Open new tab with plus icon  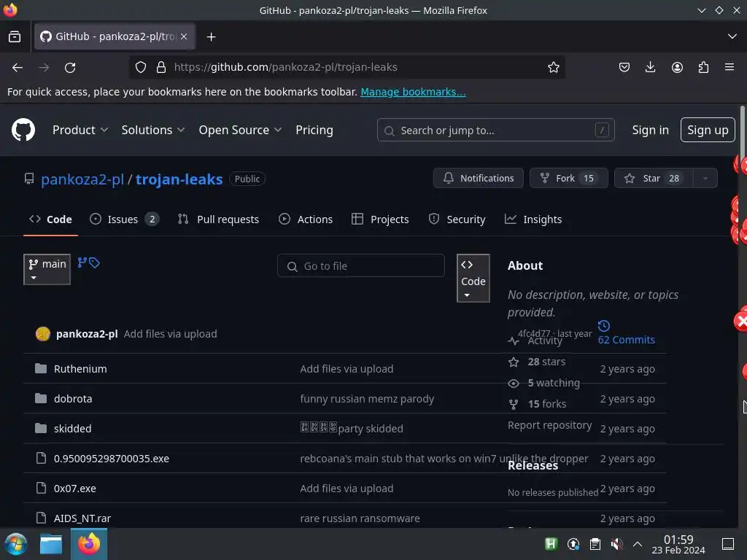click(211, 36)
